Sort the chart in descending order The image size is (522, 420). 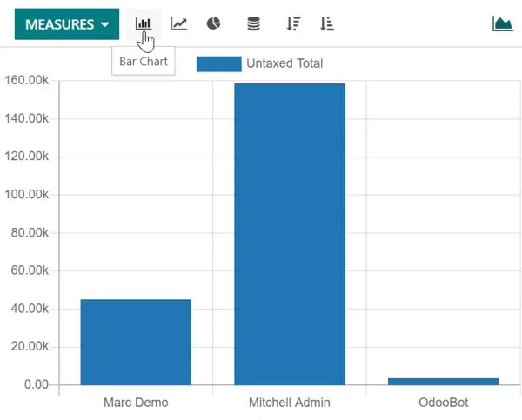point(293,23)
